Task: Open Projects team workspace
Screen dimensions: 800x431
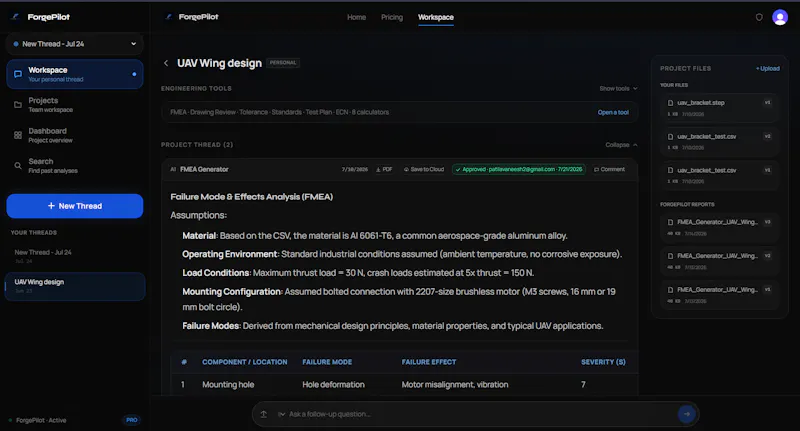Action: tap(74, 105)
